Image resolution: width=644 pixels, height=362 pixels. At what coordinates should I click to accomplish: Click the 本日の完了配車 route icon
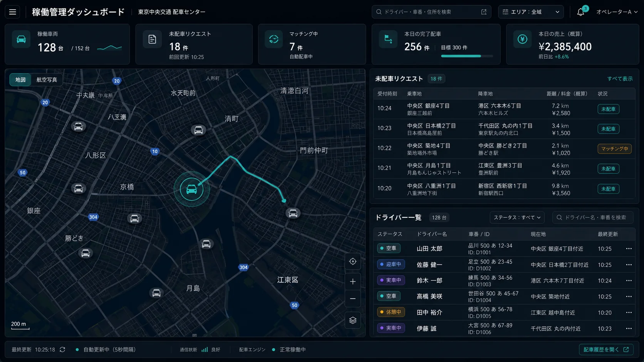pos(388,39)
